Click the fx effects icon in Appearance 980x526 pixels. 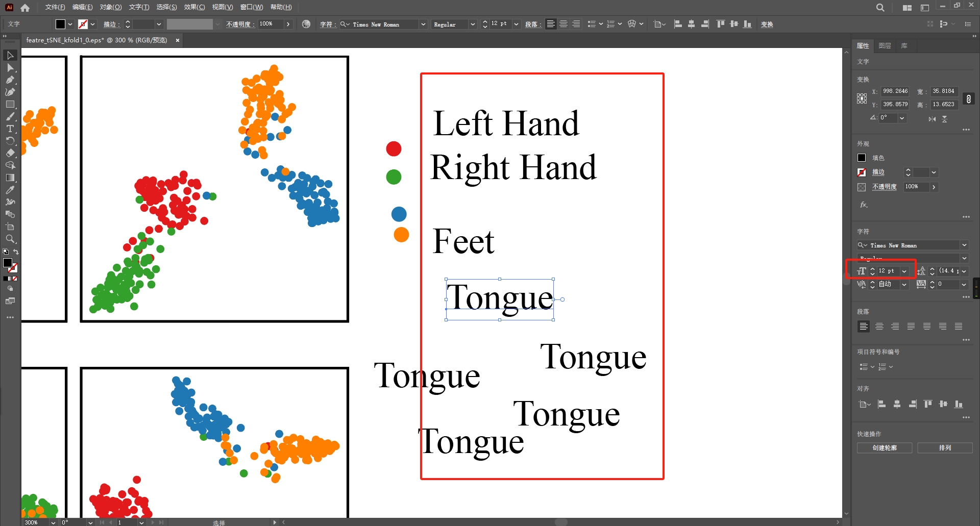(864, 205)
